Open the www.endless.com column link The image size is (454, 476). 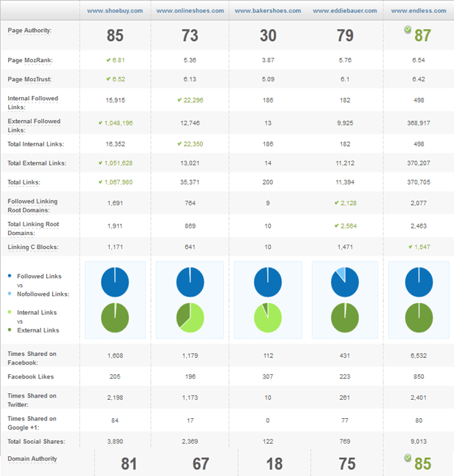(x=419, y=11)
